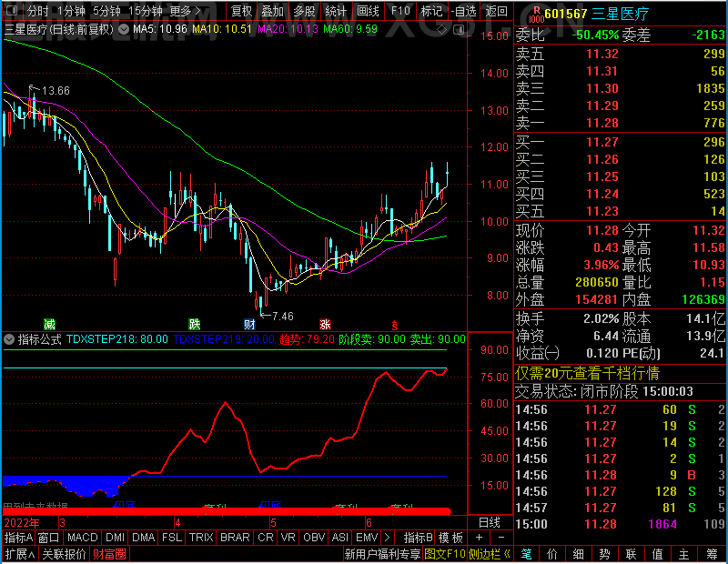
Task: Switch indicator to EMV
Action: (367, 538)
